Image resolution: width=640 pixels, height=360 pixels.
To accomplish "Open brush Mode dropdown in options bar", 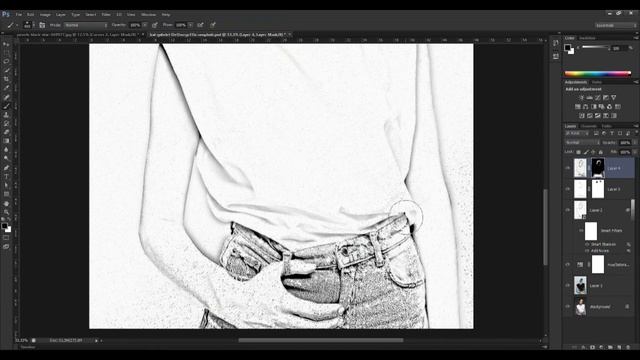I will click(x=86, y=25).
